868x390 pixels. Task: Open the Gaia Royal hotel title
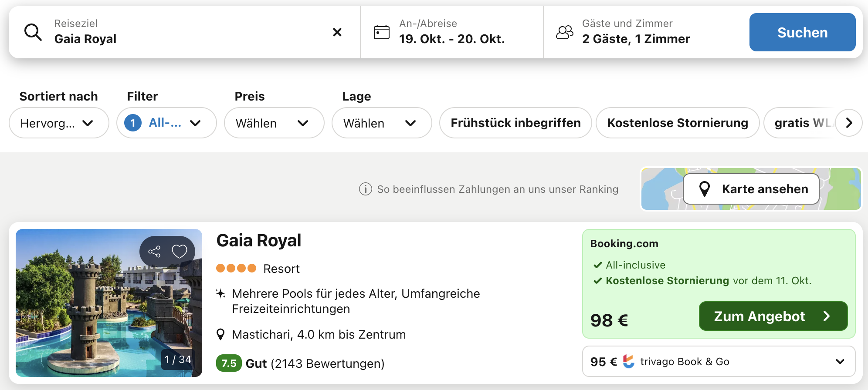pyautogui.click(x=259, y=240)
